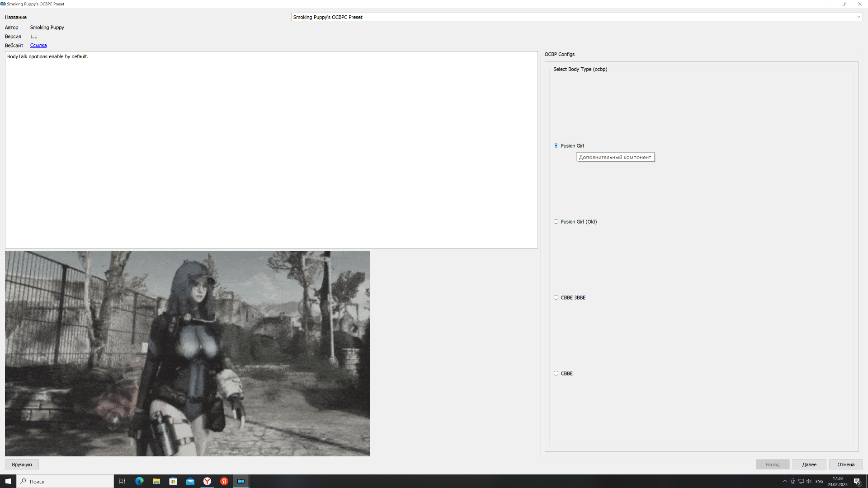
Task: Open Task View in the taskbar
Action: click(x=122, y=481)
